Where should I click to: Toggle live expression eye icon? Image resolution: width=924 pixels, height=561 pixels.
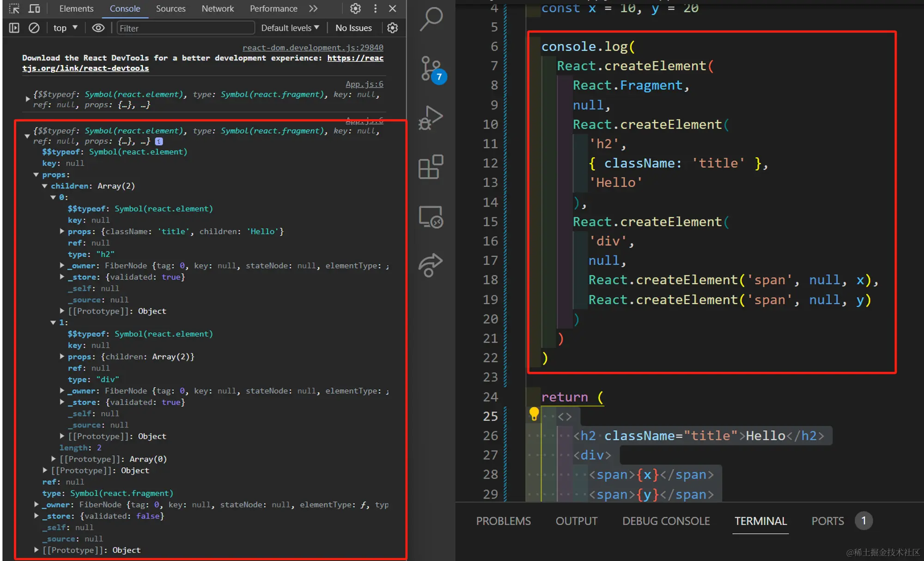tap(98, 28)
